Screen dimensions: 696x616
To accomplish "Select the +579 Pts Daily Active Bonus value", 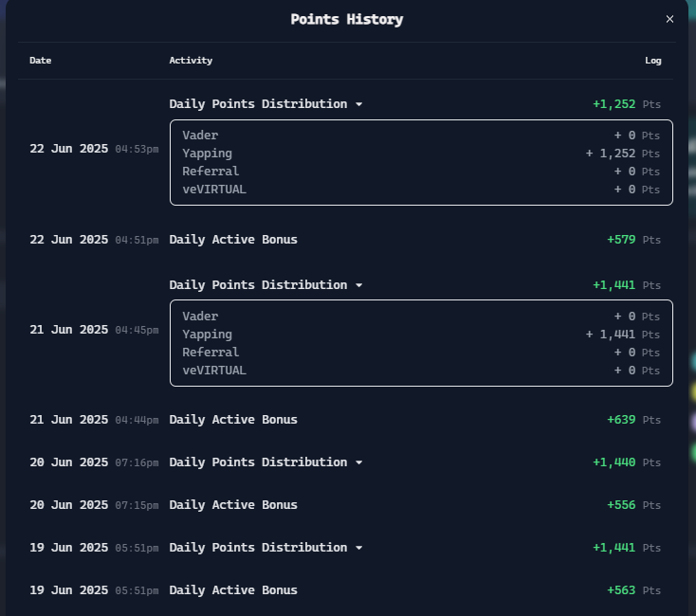I will tap(633, 240).
